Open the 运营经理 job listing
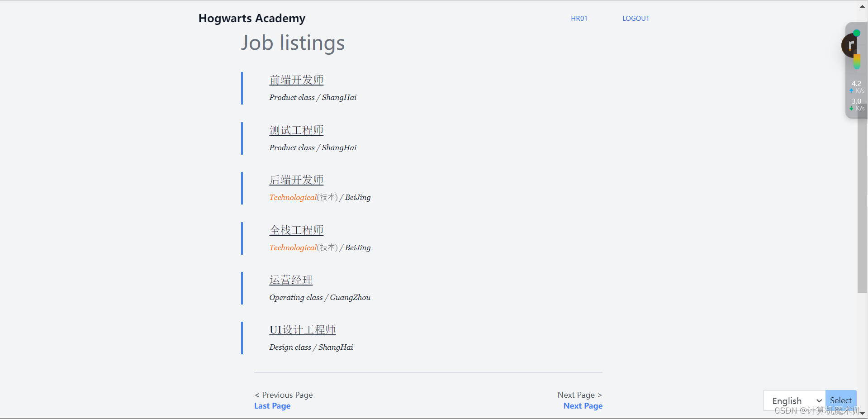The image size is (868, 419). [x=291, y=280]
